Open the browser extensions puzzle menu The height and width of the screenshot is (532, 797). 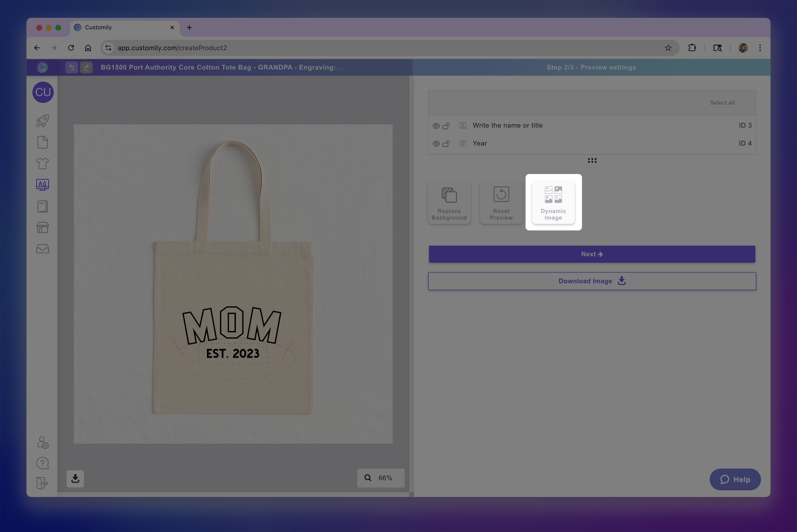pos(692,48)
